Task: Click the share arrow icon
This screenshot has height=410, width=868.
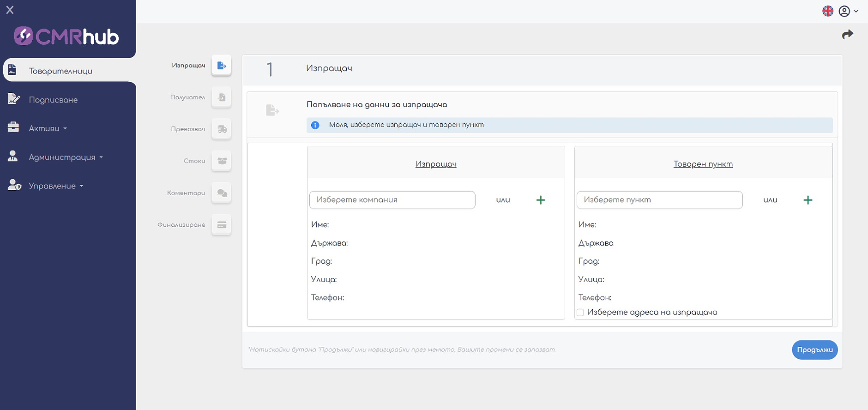Action: 847,35
